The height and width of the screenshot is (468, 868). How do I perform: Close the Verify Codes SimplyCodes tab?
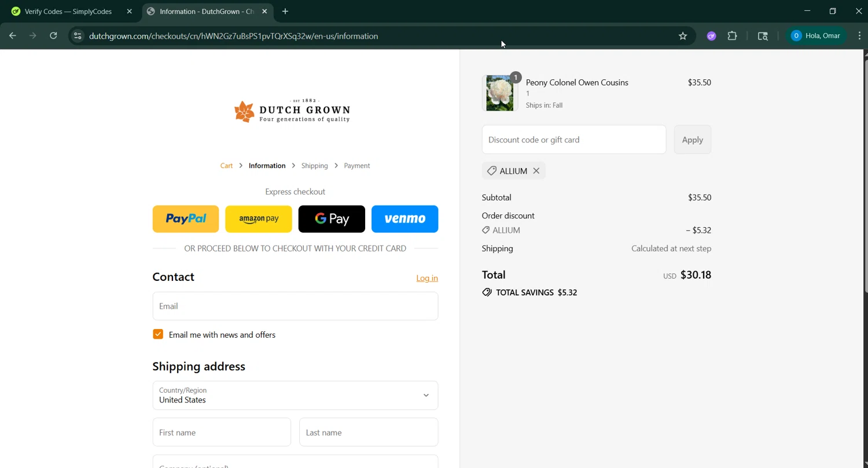(x=129, y=12)
